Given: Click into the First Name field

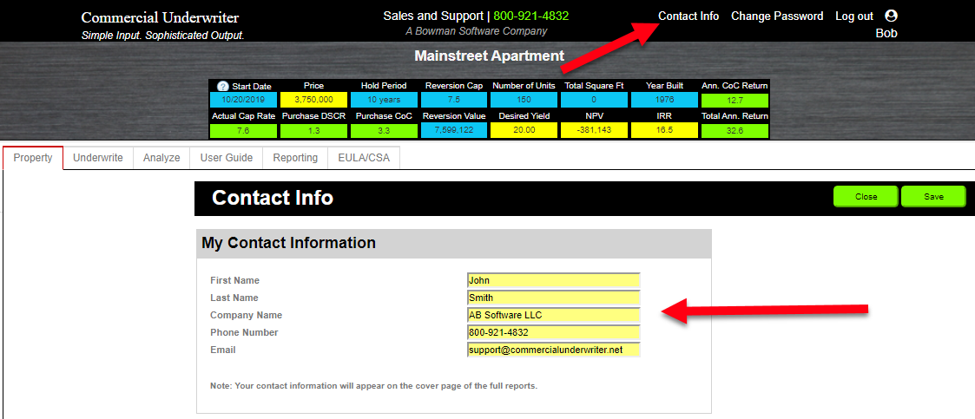Looking at the screenshot, I should 552,280.
